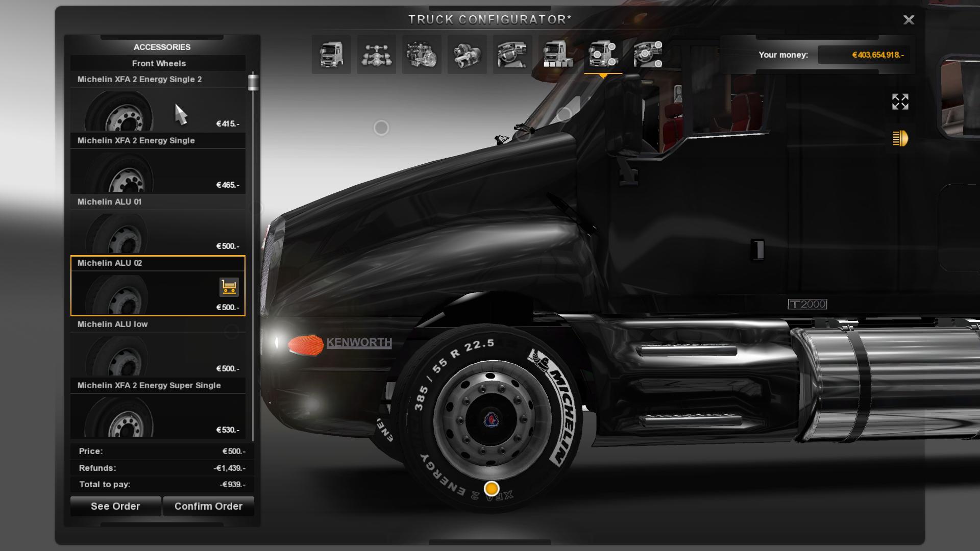
Task: Open the cabin selection category icon
Action: pyautogui.click(x=331, y=55)
